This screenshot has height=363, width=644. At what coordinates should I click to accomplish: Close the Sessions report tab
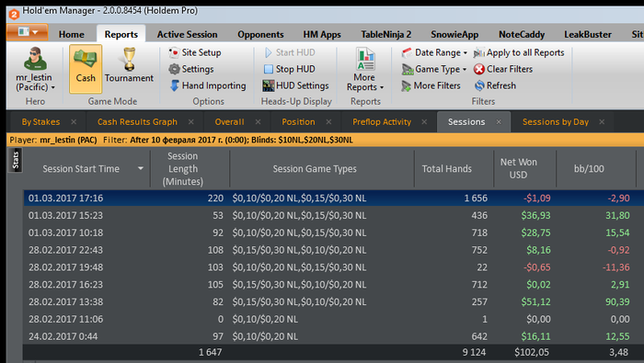(x=499, y=122)
